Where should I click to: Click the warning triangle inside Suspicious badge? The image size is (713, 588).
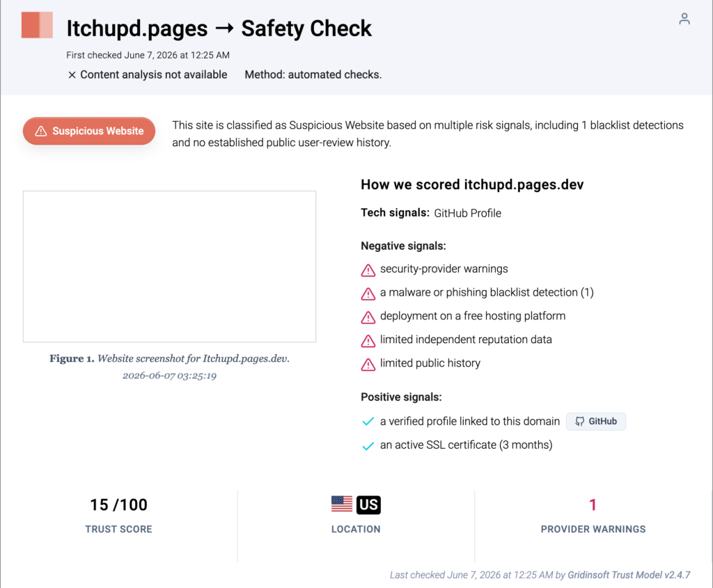pyautogui.click(x=41, y=131)
